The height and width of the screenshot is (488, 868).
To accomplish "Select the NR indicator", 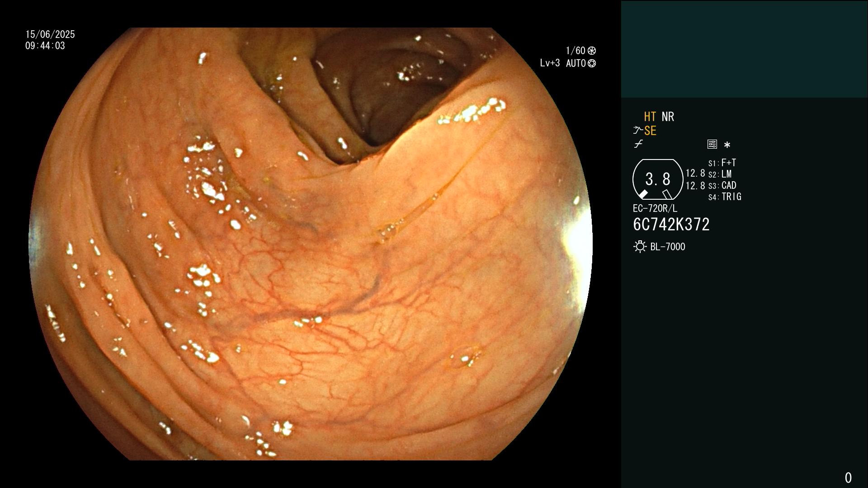I will pos(668,117).
